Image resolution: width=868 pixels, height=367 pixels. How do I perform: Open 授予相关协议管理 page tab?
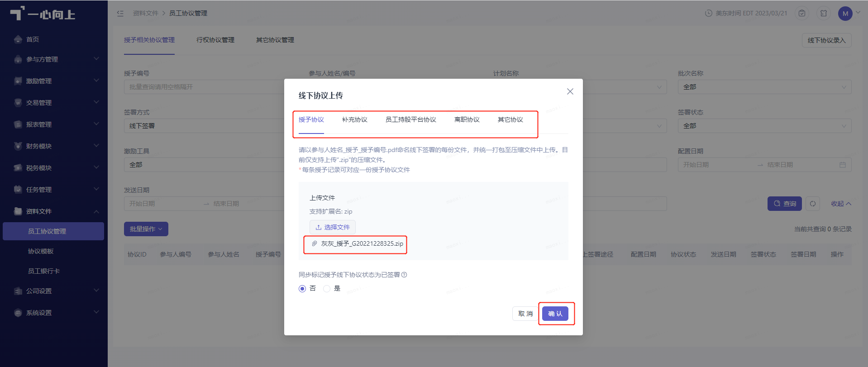(x=149, y=40)
